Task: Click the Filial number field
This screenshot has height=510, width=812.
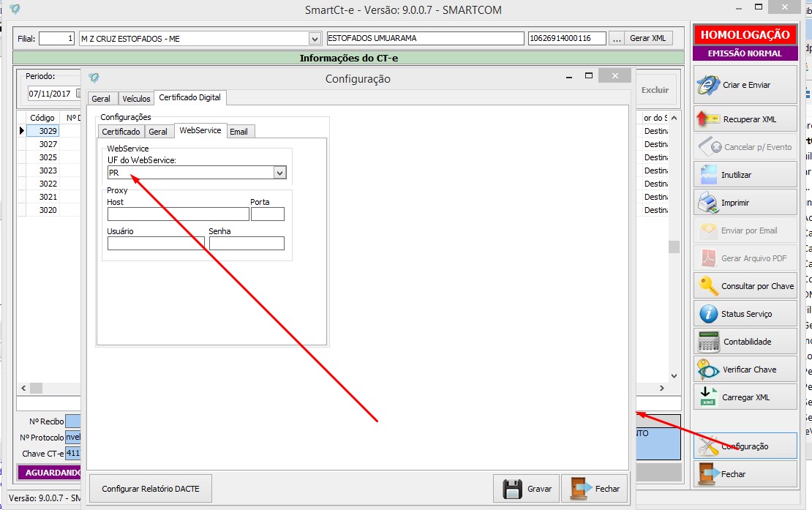Action: coord(57,38)
